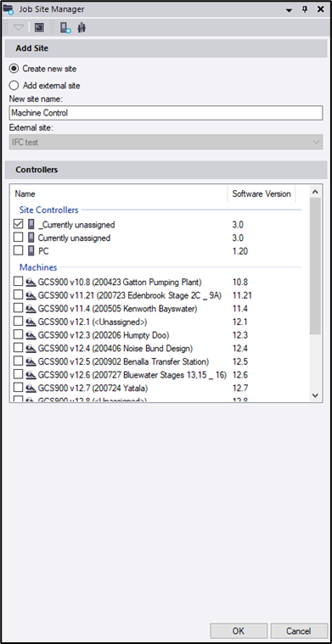Screen dimensions: 332x644
Task: Click the Controllers section header
Action: click(x=166, y=170)
